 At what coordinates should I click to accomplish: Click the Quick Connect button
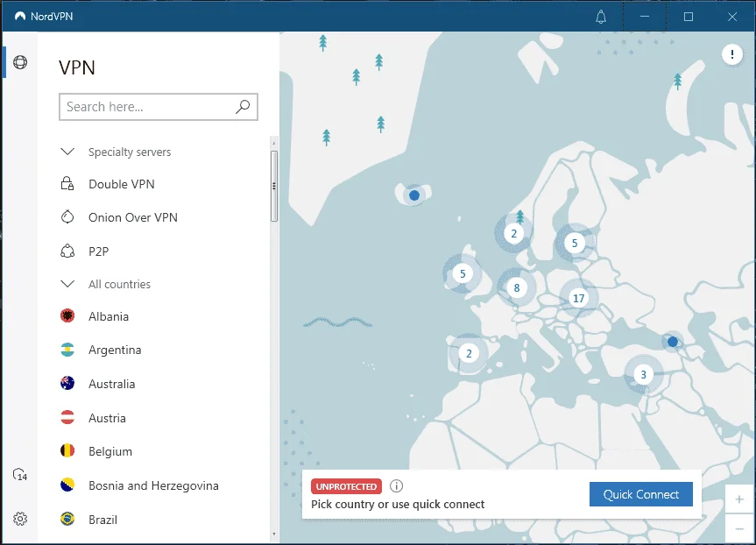tap(640, 494)
